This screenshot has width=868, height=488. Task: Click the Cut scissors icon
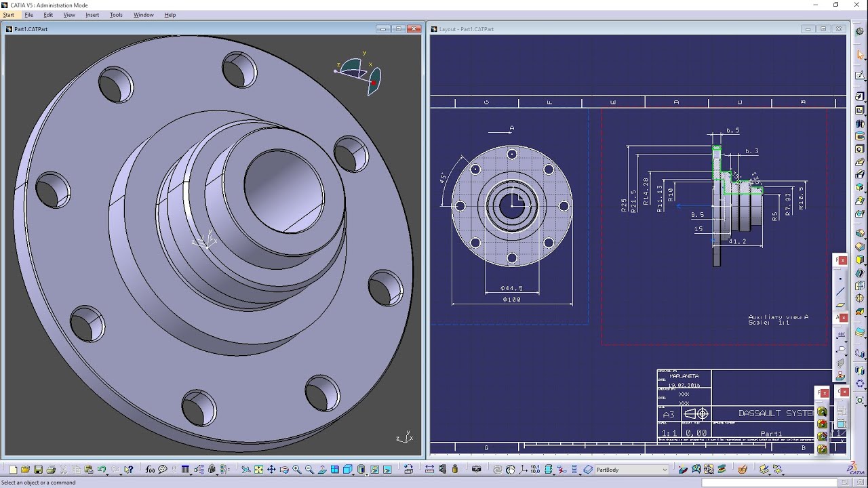coord(63,469)
